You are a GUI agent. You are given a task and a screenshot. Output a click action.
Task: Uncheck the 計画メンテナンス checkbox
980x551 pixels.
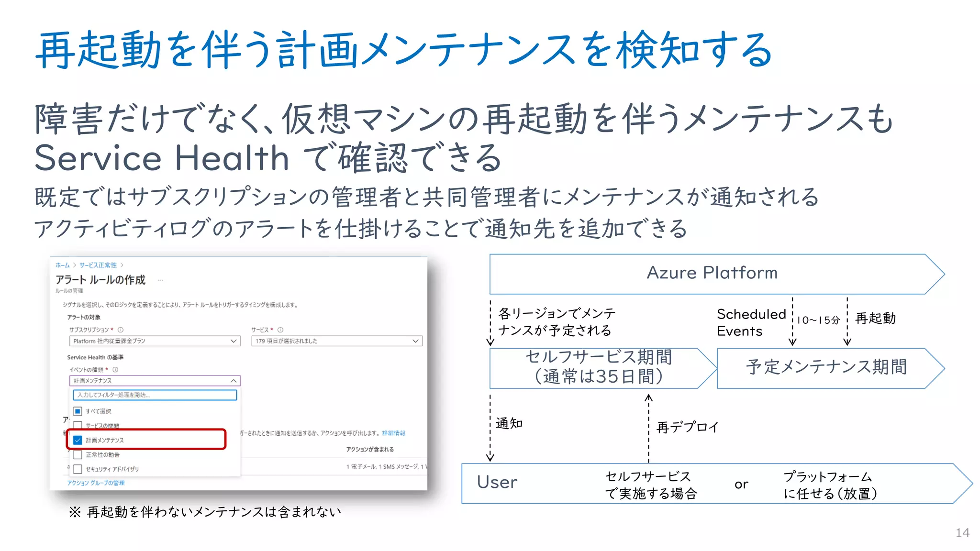pyautogui.click(x=78, y=440)
